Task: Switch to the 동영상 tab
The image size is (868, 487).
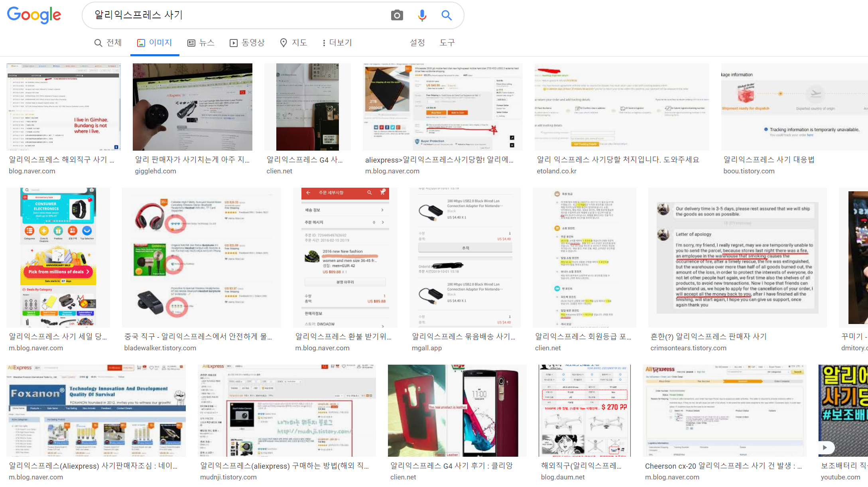Action: click(x=247, y=43)
